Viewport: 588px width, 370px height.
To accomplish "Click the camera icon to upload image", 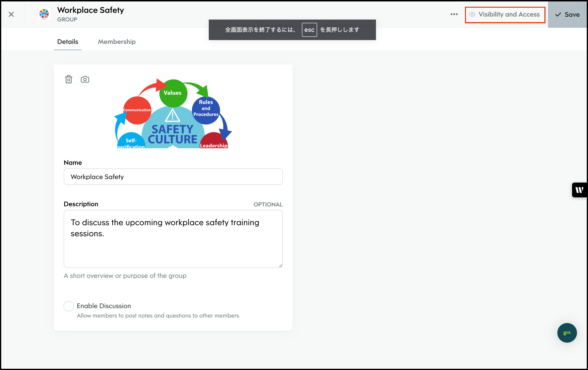I will pyautogui.click(x=85, y=79).
